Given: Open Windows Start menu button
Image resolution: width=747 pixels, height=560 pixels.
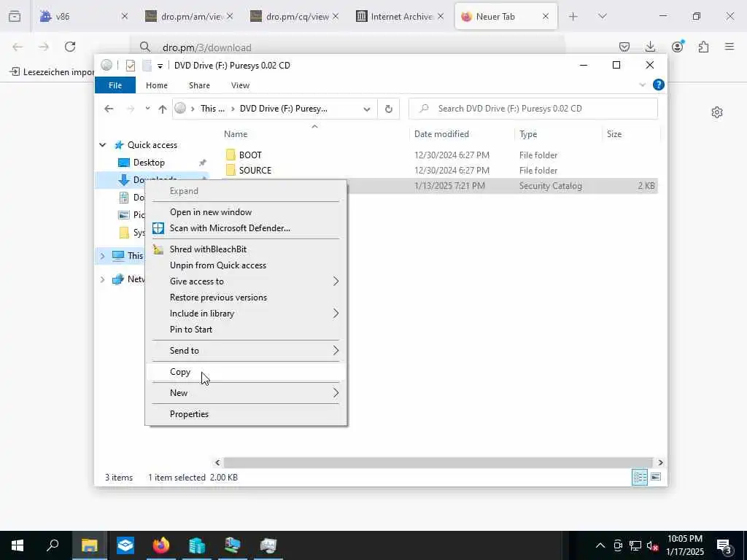Looking at the screenshot, I should pos(18,545).
